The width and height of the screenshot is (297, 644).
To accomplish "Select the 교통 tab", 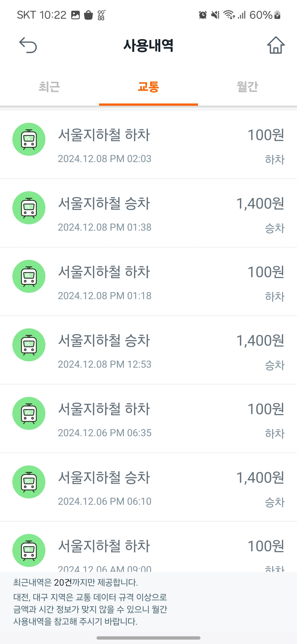I will [x=148, y=87].
